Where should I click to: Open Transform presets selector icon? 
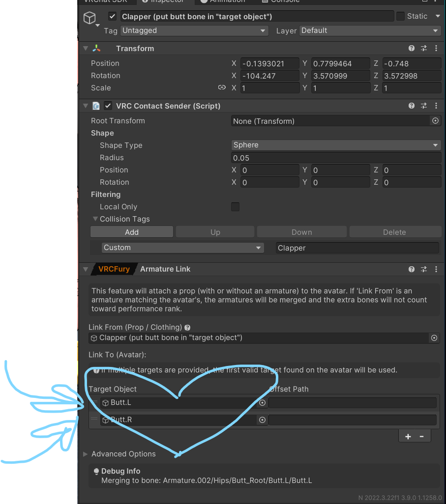tap(424, 48)
